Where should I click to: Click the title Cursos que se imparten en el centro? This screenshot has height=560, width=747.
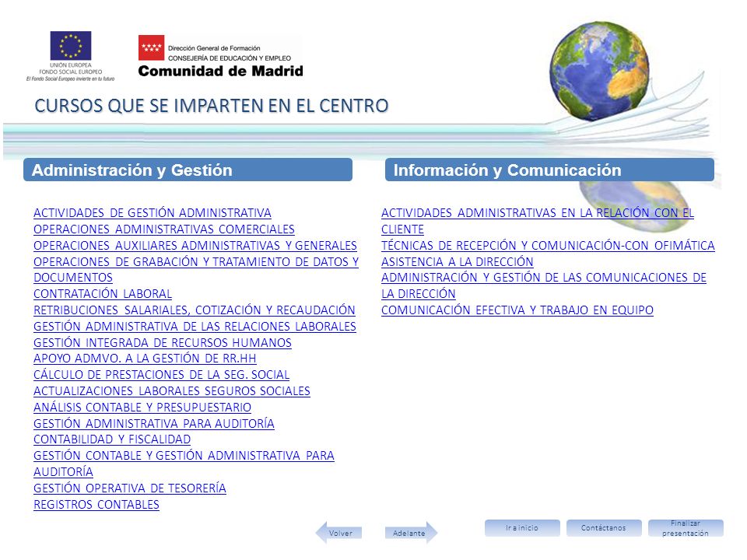212,106
